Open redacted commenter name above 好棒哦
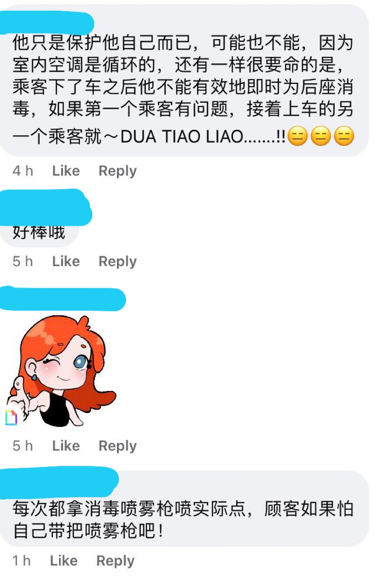 (x=45, y=207)
